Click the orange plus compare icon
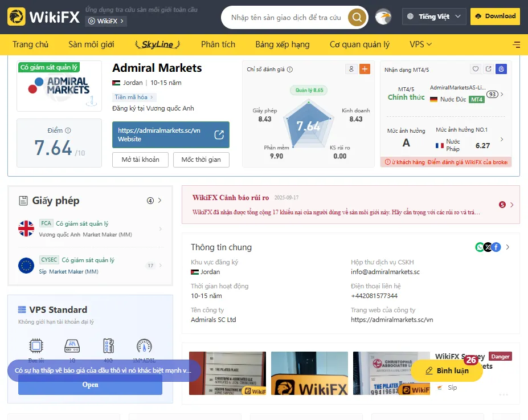528x420 pixels. click(x=365, y=69)
